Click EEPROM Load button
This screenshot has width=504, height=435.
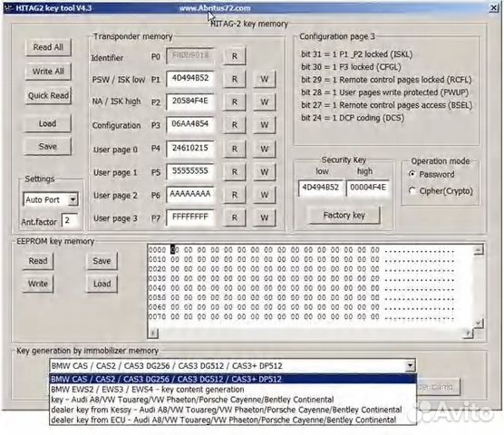(x=102, y=284)
